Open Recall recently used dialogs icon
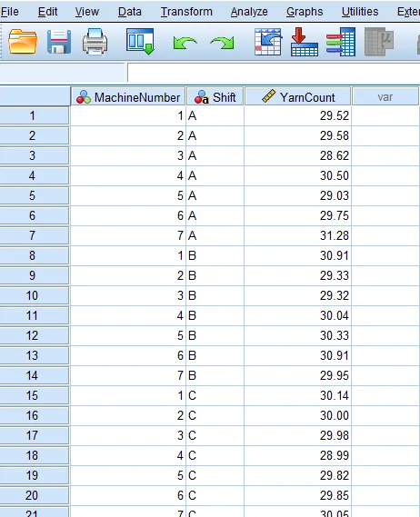 pyautogui.click(x=140, y=42)
